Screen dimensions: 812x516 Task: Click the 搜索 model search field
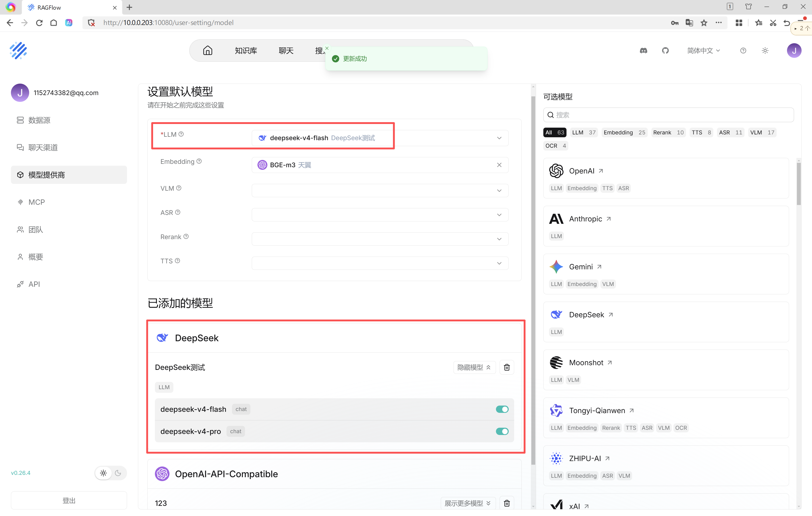[668, 115]
